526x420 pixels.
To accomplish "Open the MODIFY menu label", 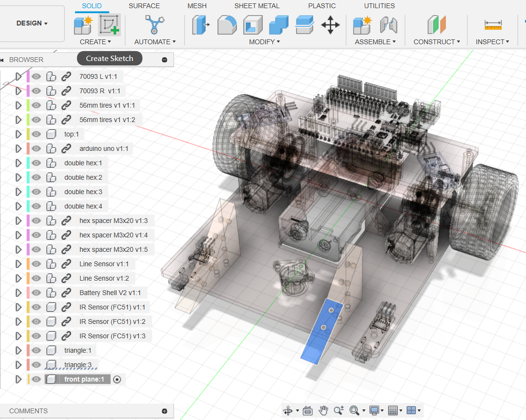I will click(x=264, y=42).
